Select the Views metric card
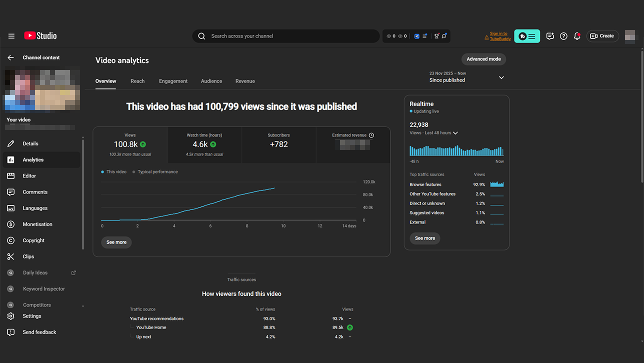The width and height of the screenshot is (644, 363). pyautogui.click(x=130, y=145)
